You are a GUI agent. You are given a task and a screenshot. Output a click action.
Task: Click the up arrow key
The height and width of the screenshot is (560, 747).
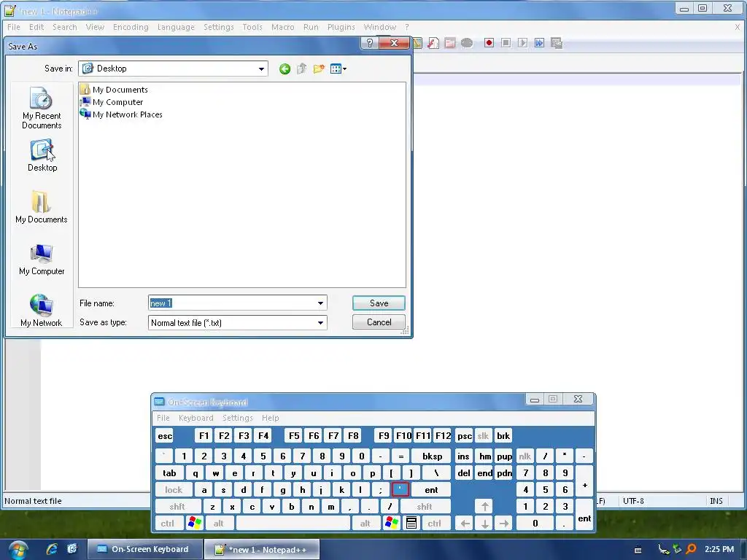click(484, 507)
